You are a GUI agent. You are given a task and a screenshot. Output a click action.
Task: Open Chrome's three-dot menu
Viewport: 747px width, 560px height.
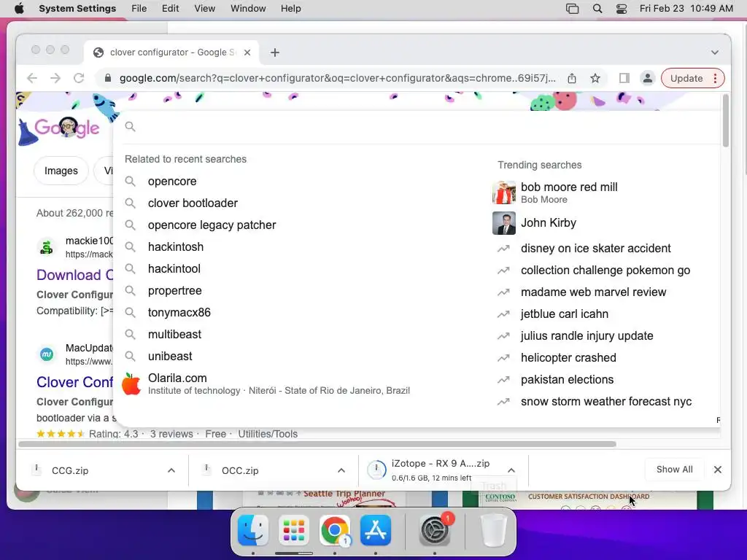715,79
